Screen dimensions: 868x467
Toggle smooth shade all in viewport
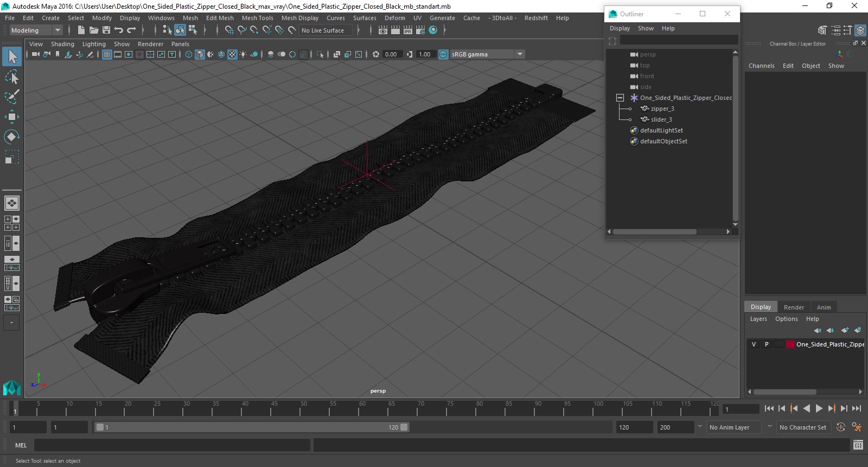point(200,54)
